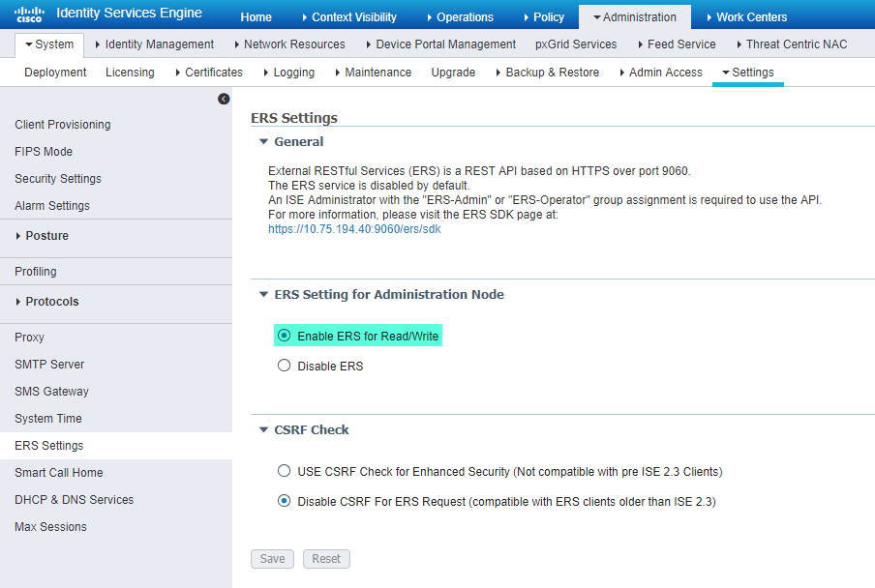
Task: Open Smart Call Home settings
Action: [x=59, y=473]
